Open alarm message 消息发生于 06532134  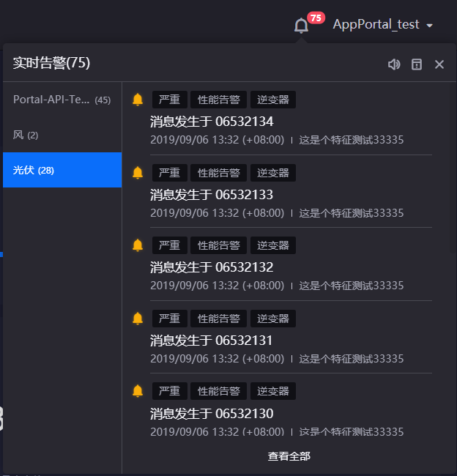212,122
